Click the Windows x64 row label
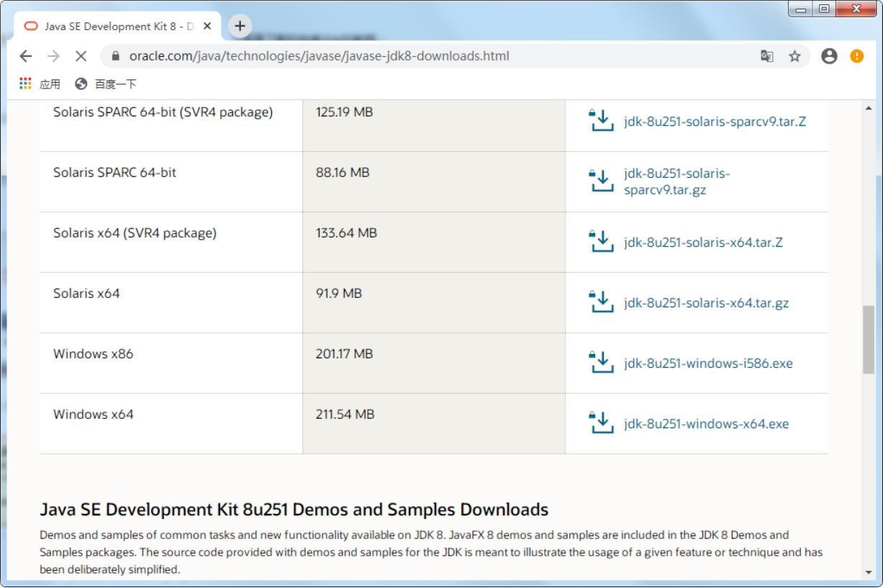The width and height of the screenshot is (883, 588). point(94,415)
